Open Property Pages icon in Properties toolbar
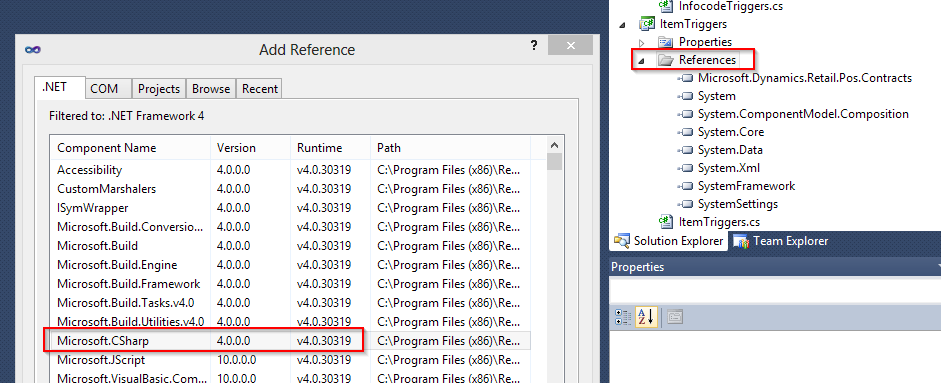This screenshot has width=941, height=383. pos(675,316)
